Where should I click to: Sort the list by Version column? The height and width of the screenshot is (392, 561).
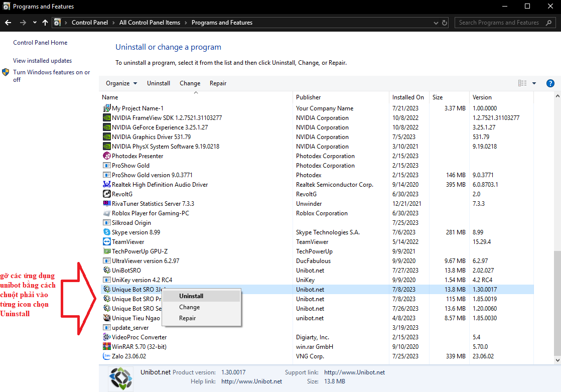[501, 97]
